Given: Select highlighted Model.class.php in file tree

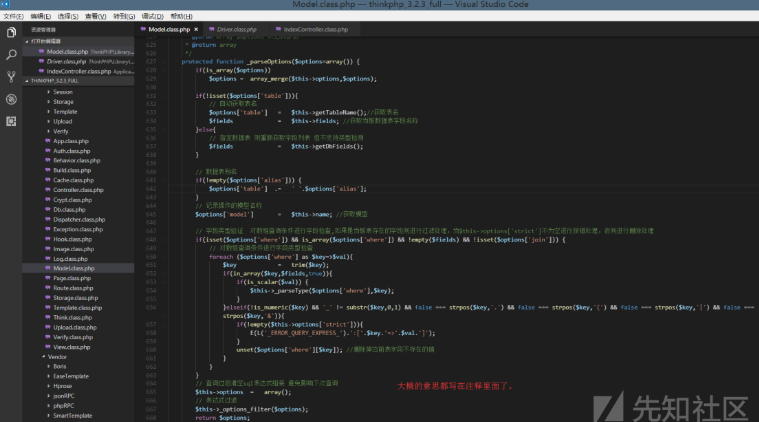Looking at the screenshot, I should 78,268.
